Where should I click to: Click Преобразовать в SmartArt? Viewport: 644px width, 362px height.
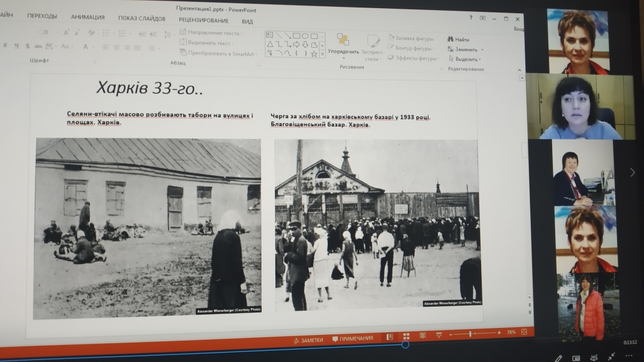pyautogui.click(x=218, y=53)
